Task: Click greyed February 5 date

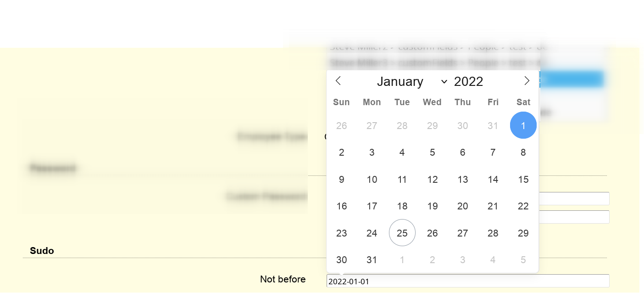Action: (x=523, y=260)
